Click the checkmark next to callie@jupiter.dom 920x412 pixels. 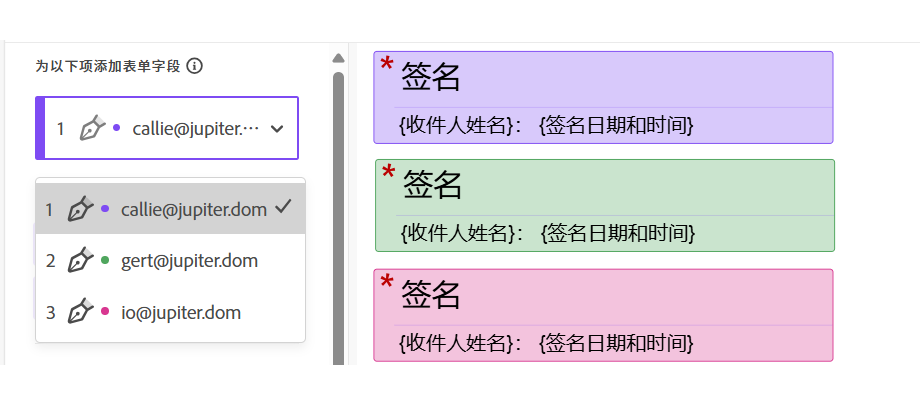tap(282, 207)
